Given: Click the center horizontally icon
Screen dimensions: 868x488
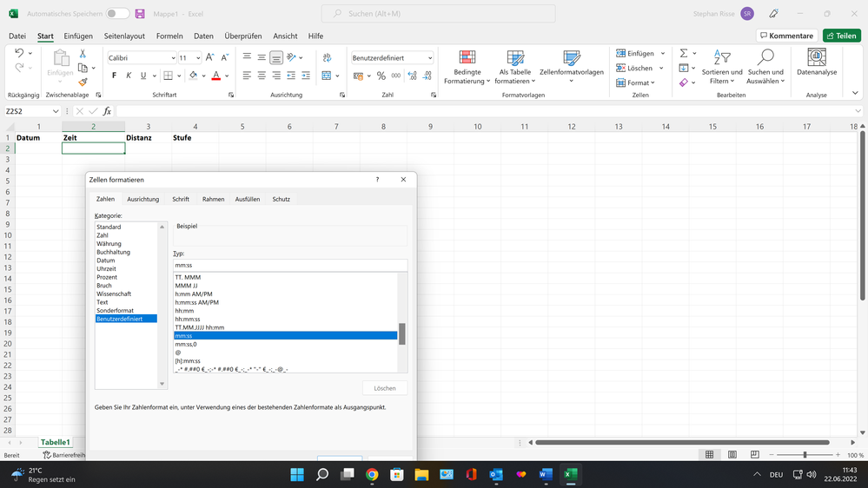Looking at the screenshot, I should [262, 76].
